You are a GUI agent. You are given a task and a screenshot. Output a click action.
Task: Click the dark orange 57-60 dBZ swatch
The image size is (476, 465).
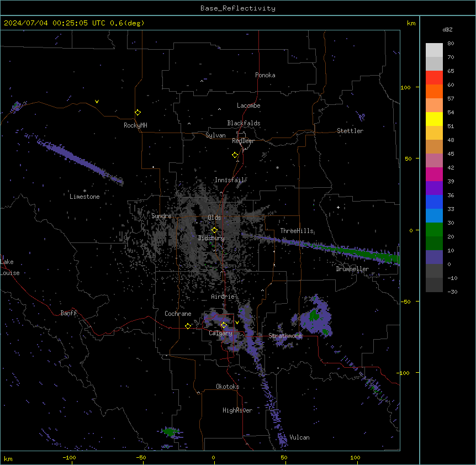pyautogui.click(x=434, y=91)
